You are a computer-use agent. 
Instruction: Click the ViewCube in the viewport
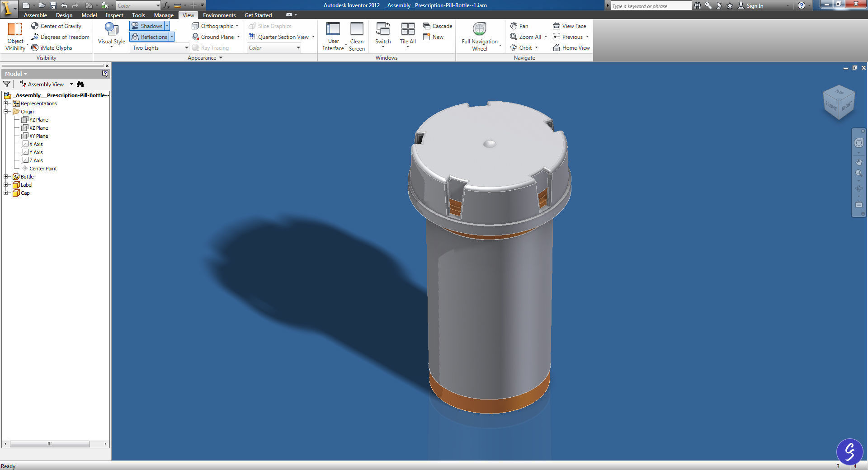point(839,102)
